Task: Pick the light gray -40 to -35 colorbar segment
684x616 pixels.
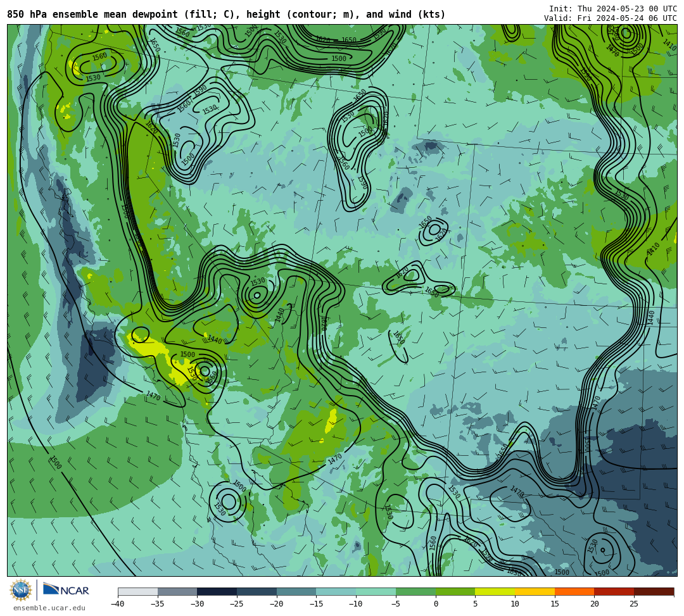Action: pos(138,591)
